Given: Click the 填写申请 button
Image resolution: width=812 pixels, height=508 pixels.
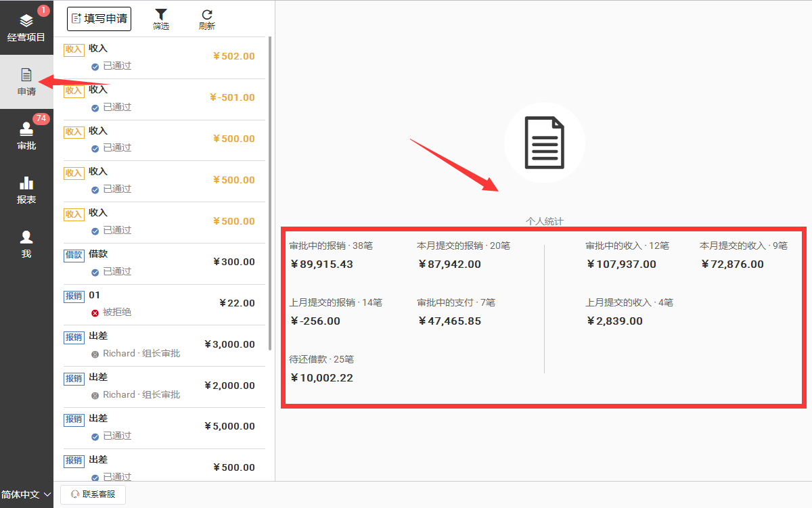Looking at the screenshot, I should 99,19.
